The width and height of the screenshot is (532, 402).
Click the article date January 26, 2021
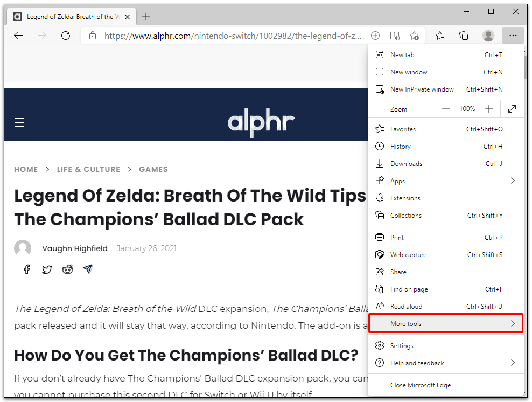[146, 248]
